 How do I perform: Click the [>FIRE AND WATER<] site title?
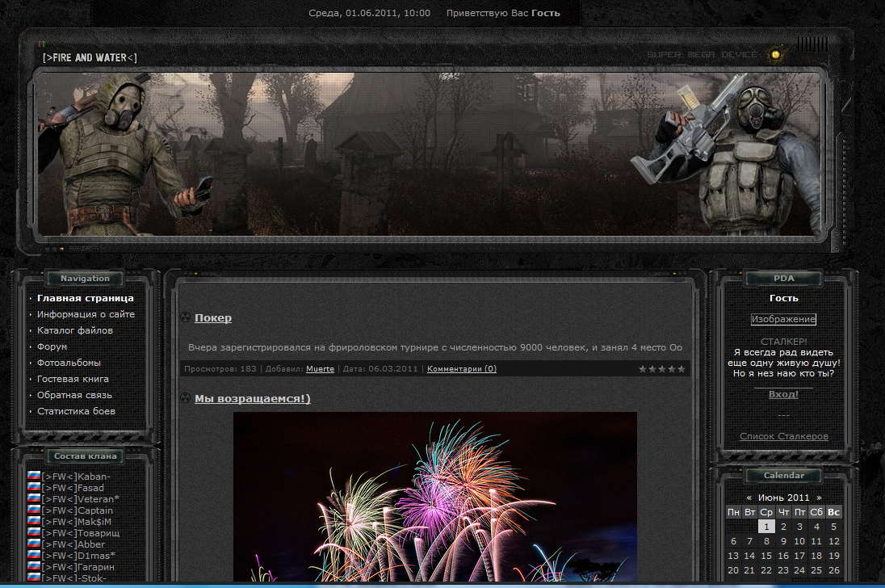[90, 57]
